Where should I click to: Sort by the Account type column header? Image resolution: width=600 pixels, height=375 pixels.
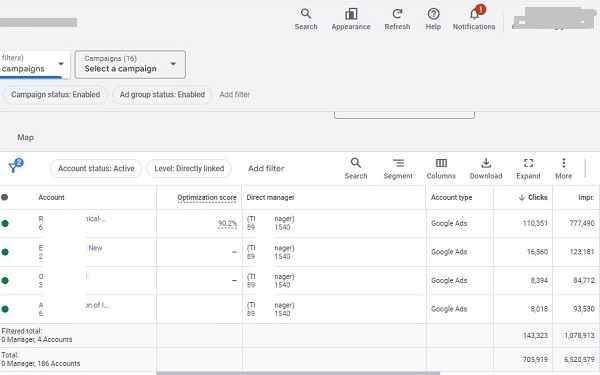tap(452, 197)
